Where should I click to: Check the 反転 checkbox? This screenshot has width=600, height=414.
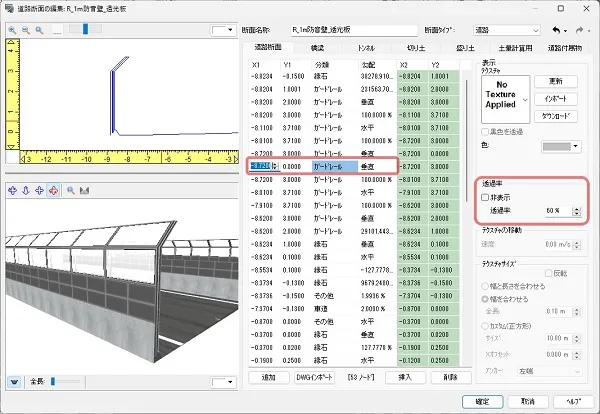(549, 272)
